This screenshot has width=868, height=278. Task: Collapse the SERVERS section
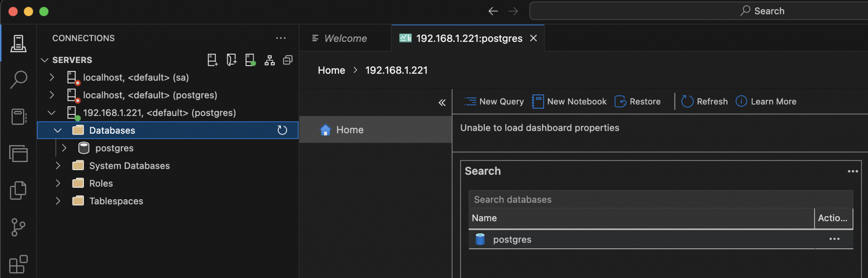click(45, 60)
